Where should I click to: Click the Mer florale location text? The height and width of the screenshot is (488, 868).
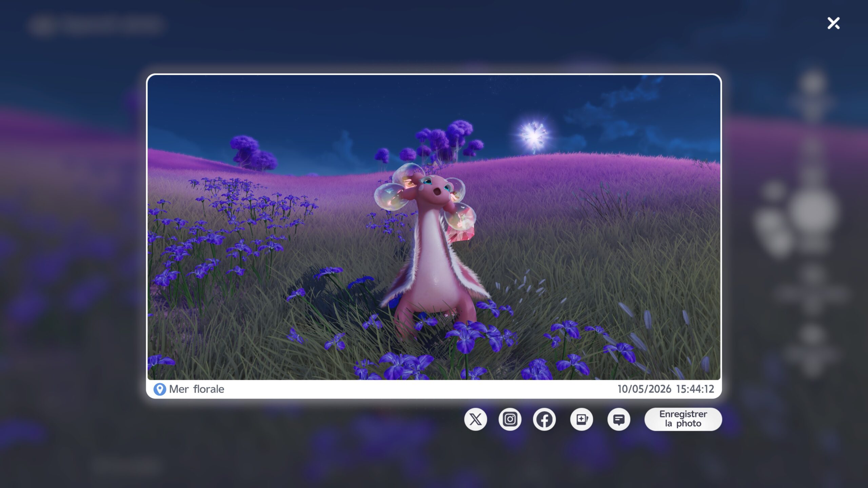pyautogui.click(x=197, y=389)
